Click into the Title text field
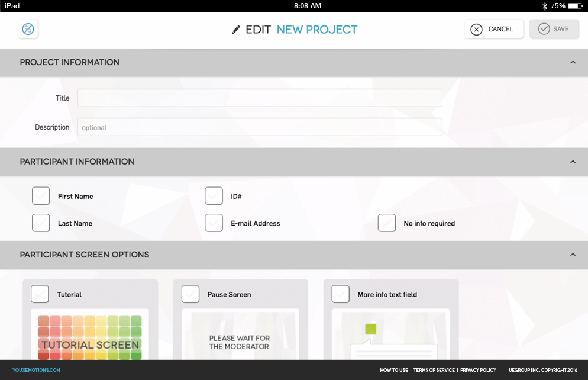Viewport: 588px width, 380px height. [260, 98]
